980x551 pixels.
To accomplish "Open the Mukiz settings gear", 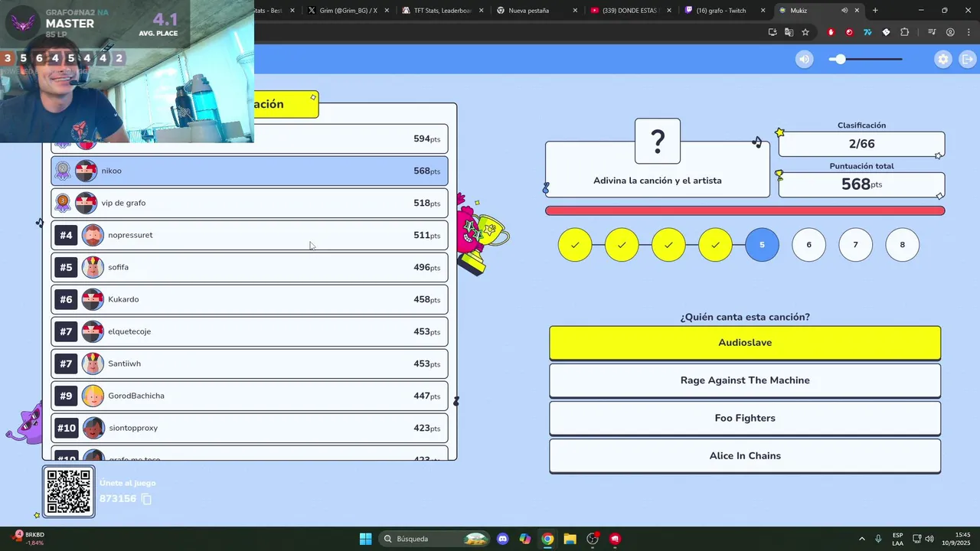I will pyautogui.click(x=943, y=59).
